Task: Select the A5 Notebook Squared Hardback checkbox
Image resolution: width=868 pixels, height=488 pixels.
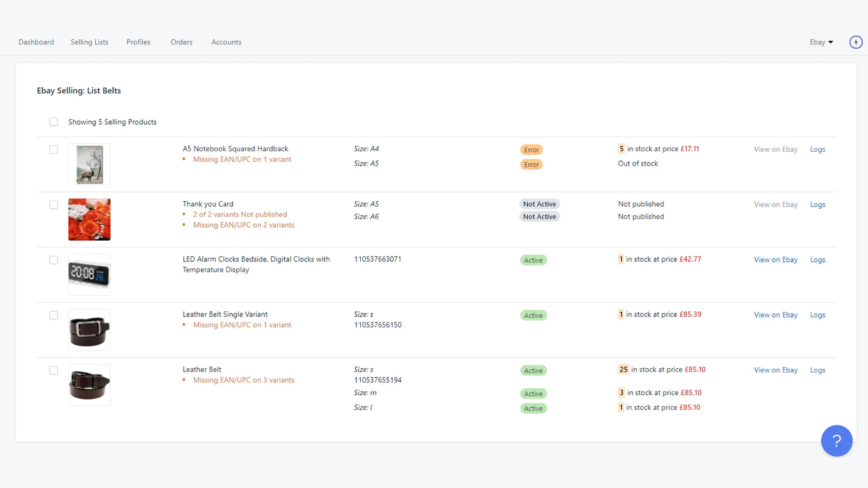Action: pos(54,150)
